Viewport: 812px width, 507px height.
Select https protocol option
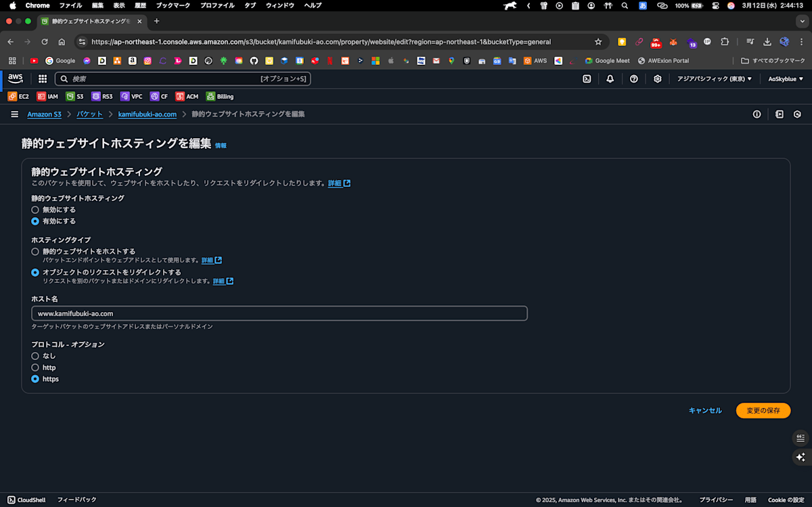35,379
